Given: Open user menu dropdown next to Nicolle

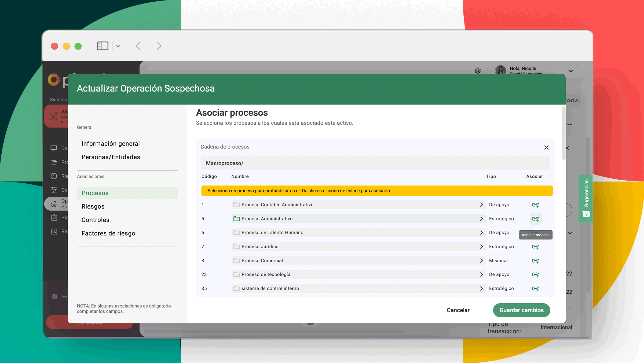Looking at the screenshot, I should point(571,71).
